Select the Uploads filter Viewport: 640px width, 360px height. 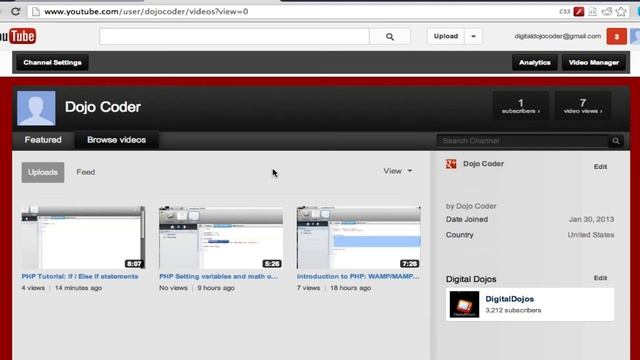tap(43, 172)
